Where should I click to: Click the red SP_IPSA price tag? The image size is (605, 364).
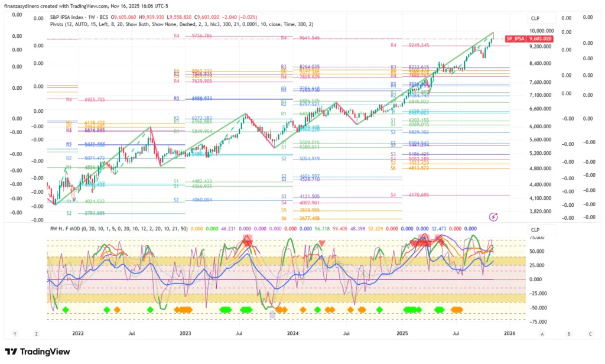tap(515, 38)
